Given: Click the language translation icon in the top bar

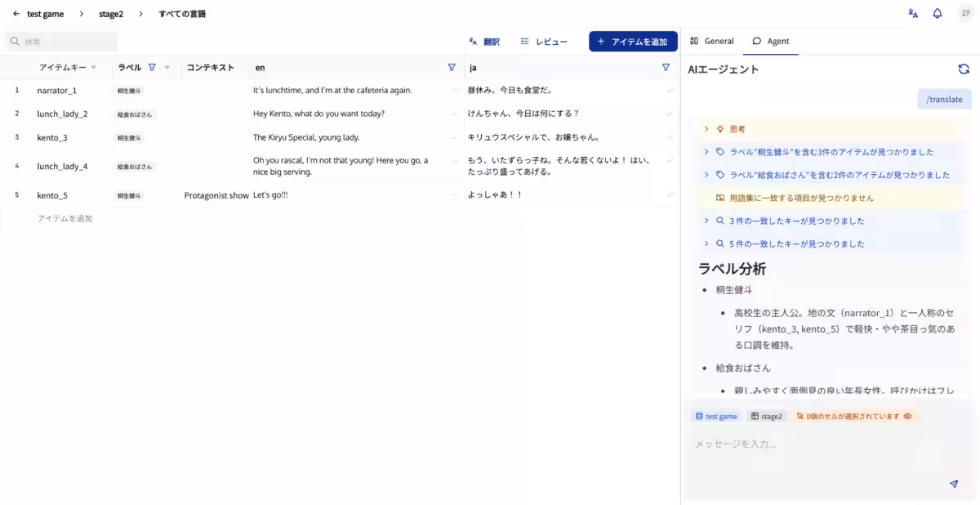Looking at the screenshot, I should [x=912, y=13].
